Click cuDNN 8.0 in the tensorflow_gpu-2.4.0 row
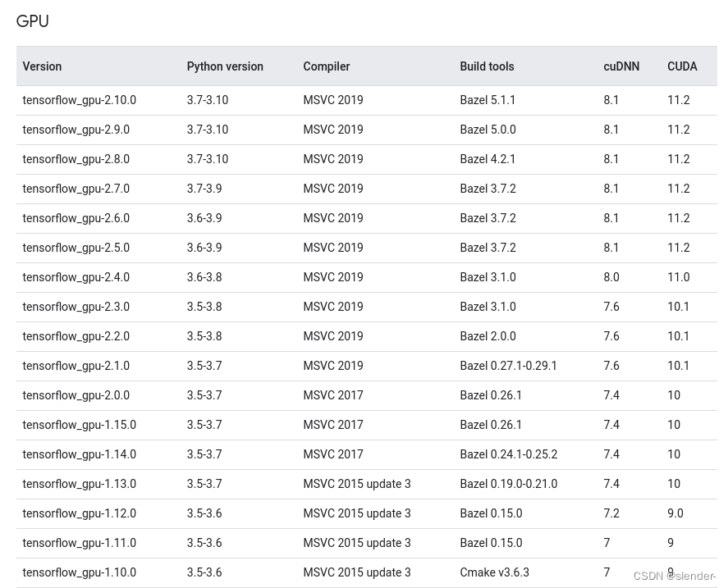Viewport: 728px width, 588px height. [x=611, y=277]
